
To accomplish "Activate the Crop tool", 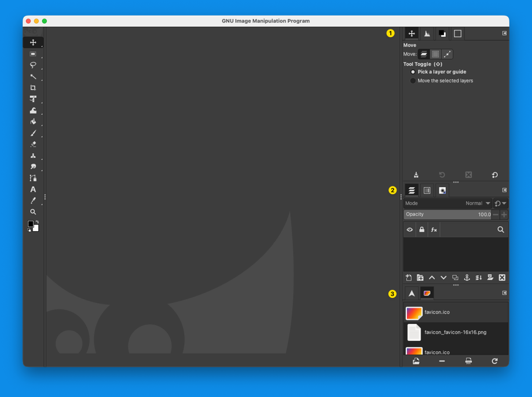I will click(x=33, y=88).
